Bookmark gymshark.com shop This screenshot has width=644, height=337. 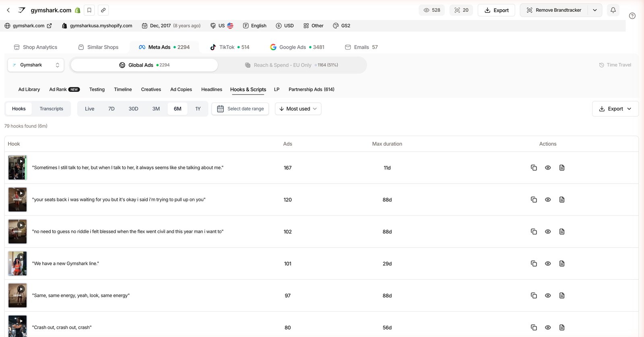point(89,10)
